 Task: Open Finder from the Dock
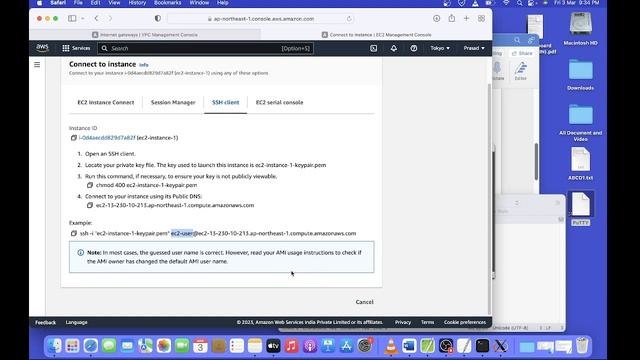pyautogui.click(x=55, y=346)
